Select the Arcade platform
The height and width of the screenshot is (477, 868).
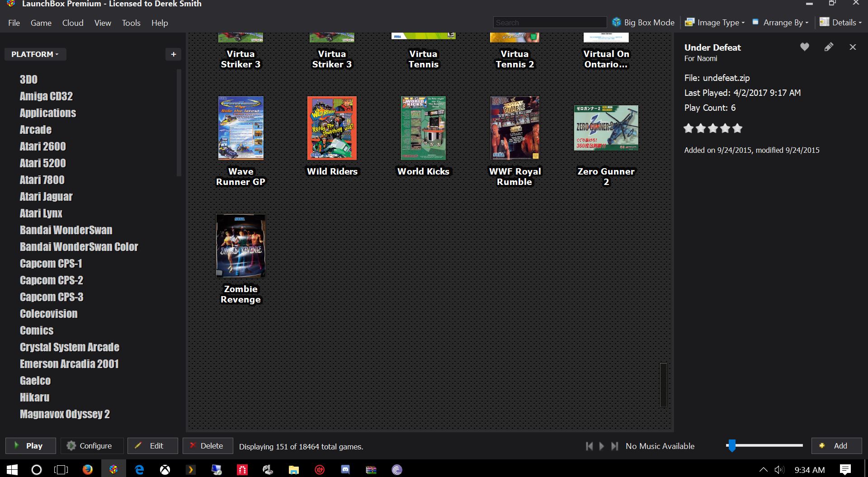click(36, 130)
